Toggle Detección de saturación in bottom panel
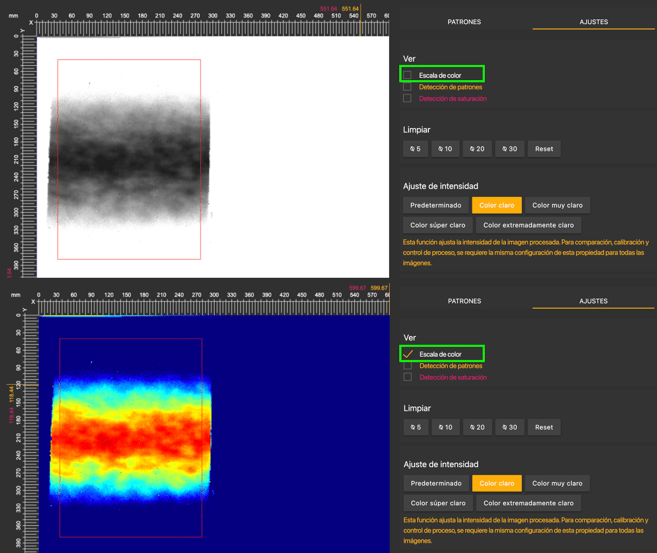657x553 pixels. pyautogui.click(x=408, y=378)
